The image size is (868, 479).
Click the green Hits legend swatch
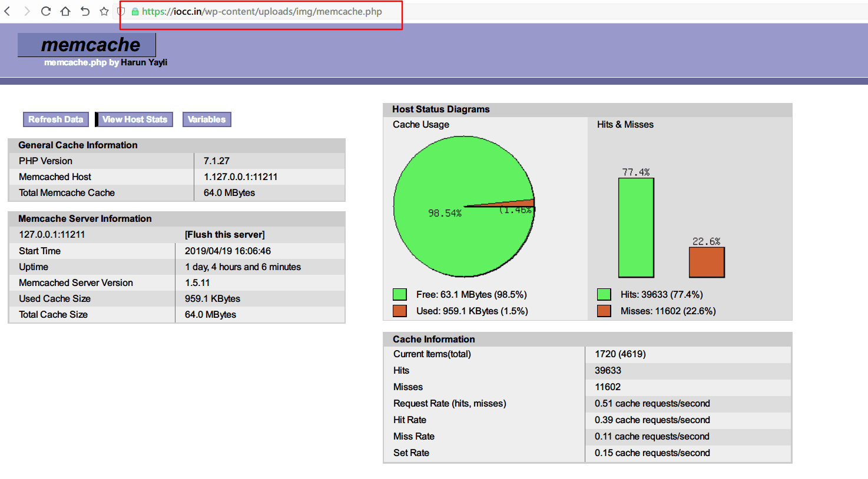(604, 294)
